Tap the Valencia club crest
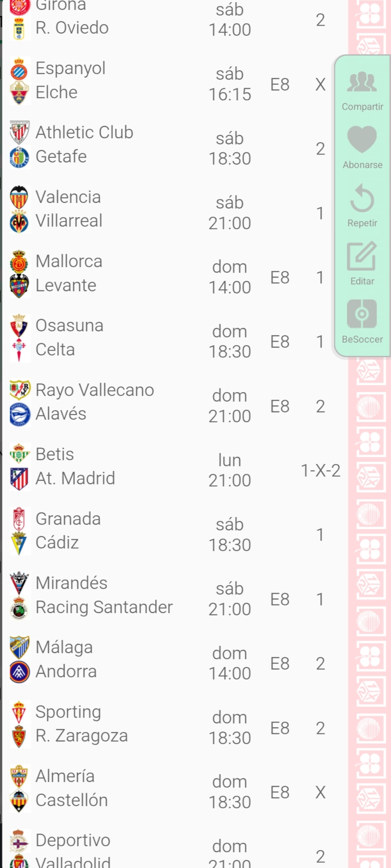The height and width of the screenshot is (868, 391). (19, 197)
